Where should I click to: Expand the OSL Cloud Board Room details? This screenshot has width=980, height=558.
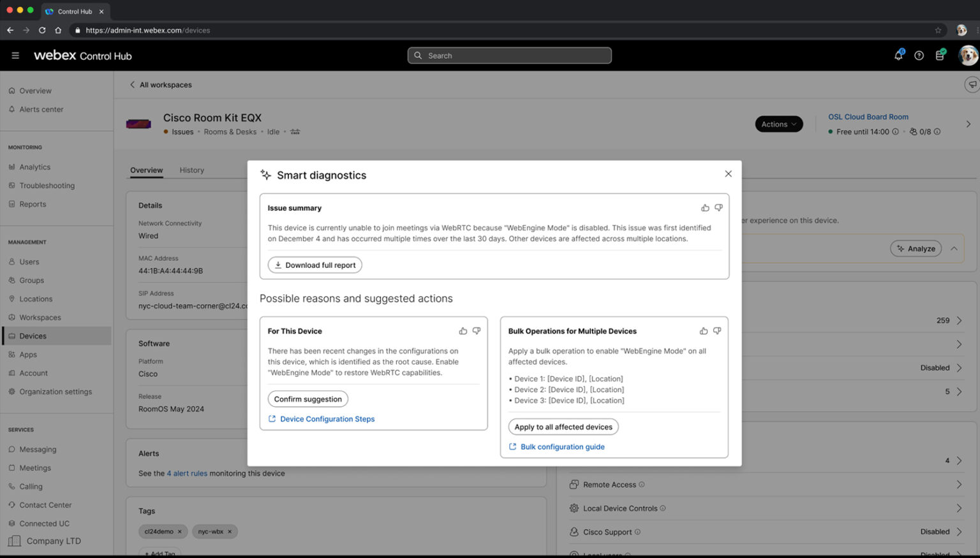pyautogui.click(x=969, y=124)
